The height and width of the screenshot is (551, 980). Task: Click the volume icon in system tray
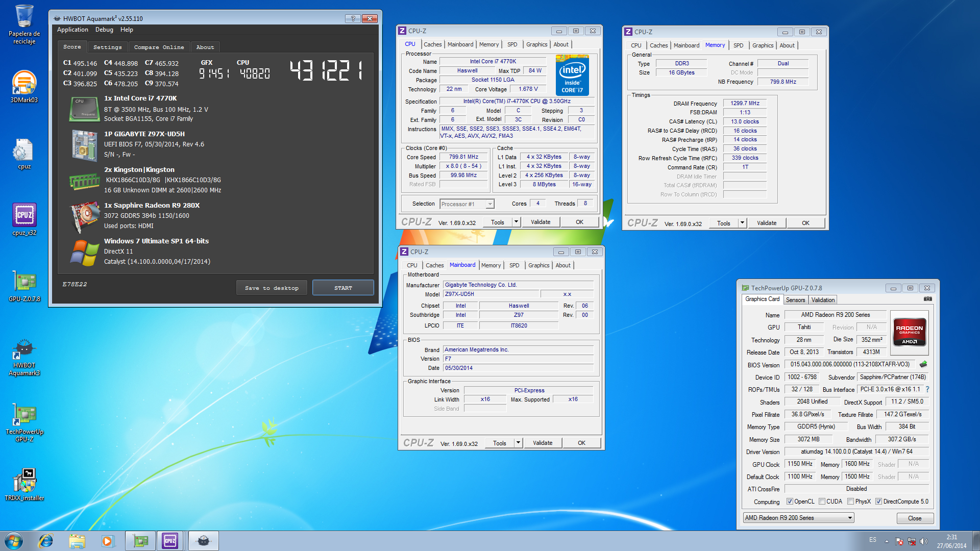(923, 541)
